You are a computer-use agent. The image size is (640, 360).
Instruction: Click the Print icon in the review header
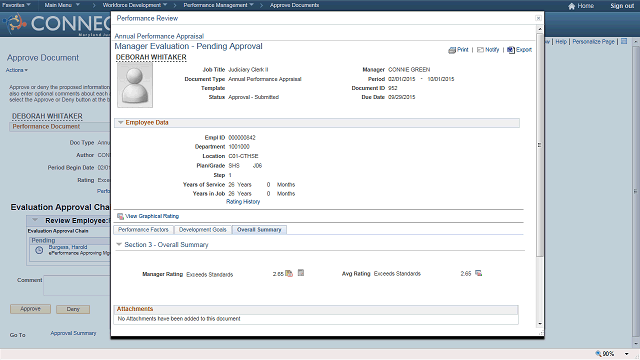(x=452, y=50)
